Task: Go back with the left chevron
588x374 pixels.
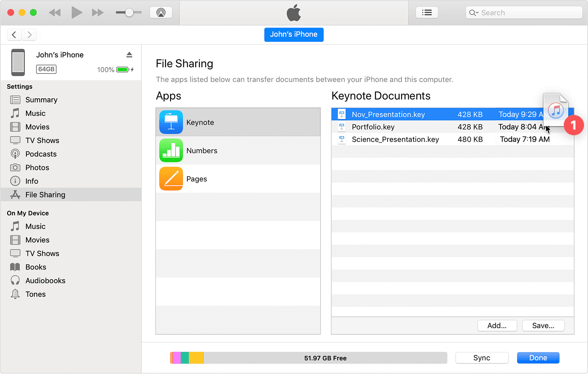Action: [x=14, y=35]
